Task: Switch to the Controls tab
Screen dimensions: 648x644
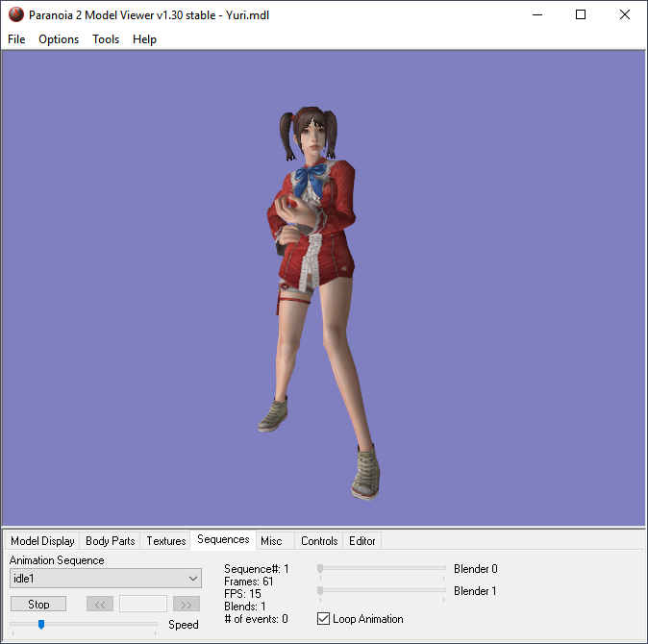Action: click(x=319, y=541)
